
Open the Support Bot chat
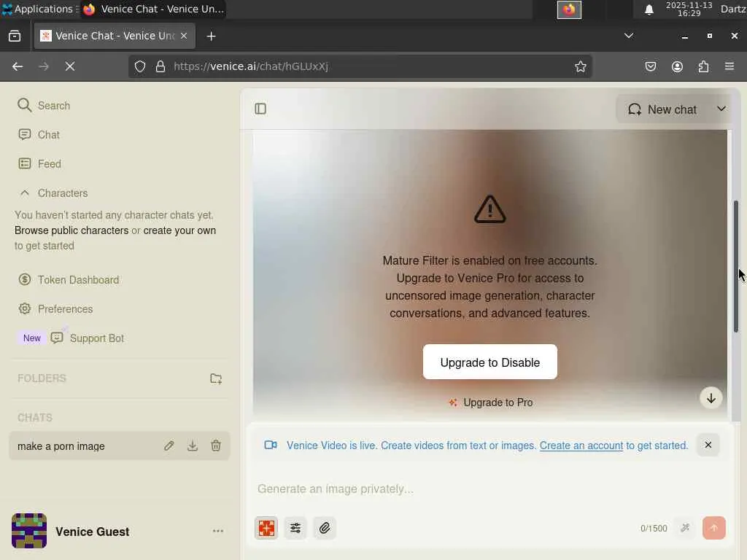(x=88, y=338)
